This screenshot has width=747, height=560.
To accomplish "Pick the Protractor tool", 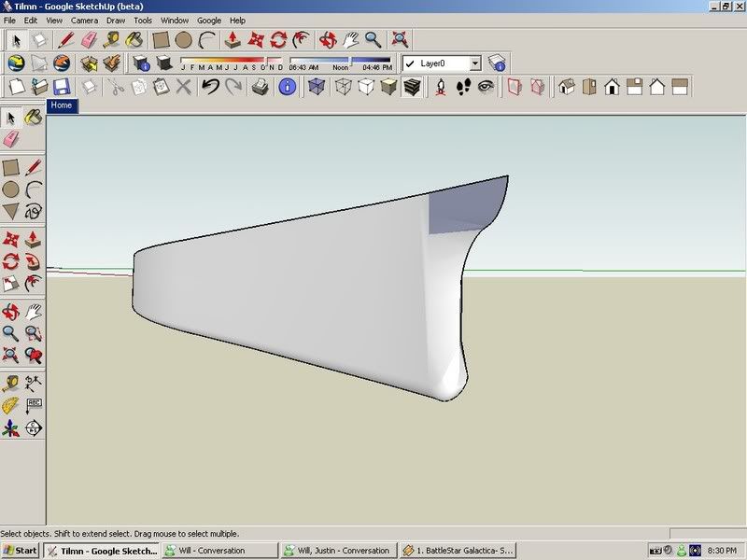I will coord(11,406).
